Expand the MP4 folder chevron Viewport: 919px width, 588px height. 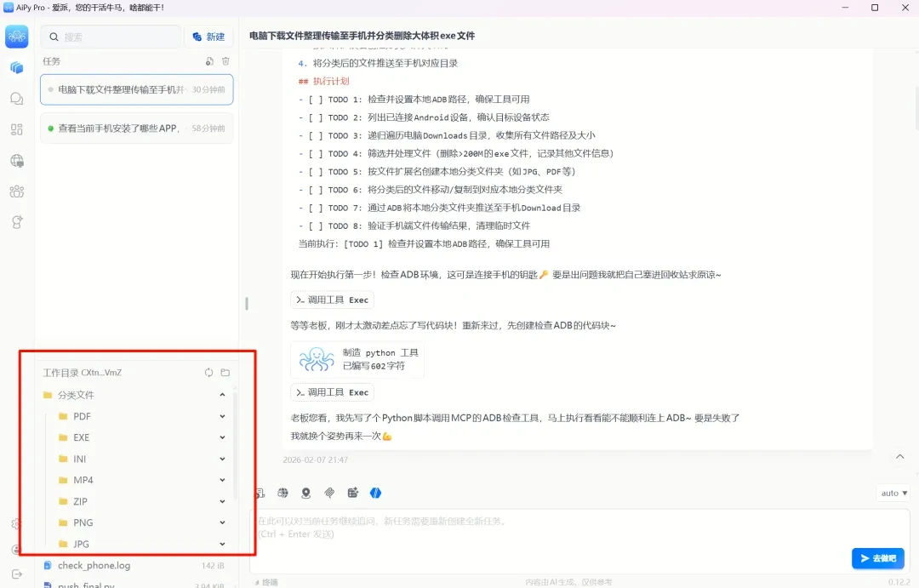coord(222,480)
